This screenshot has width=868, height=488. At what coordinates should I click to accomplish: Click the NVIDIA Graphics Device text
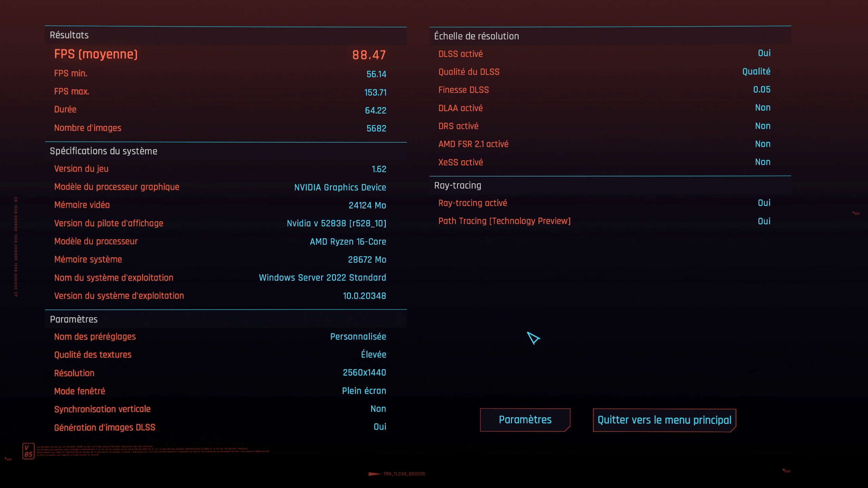tap(340, 187)
